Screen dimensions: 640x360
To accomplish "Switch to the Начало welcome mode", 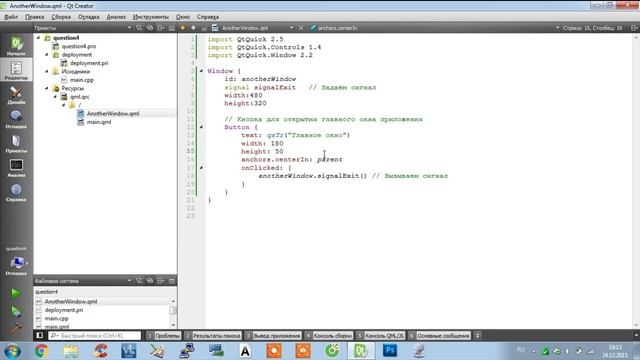I will (x=16, y=45).
